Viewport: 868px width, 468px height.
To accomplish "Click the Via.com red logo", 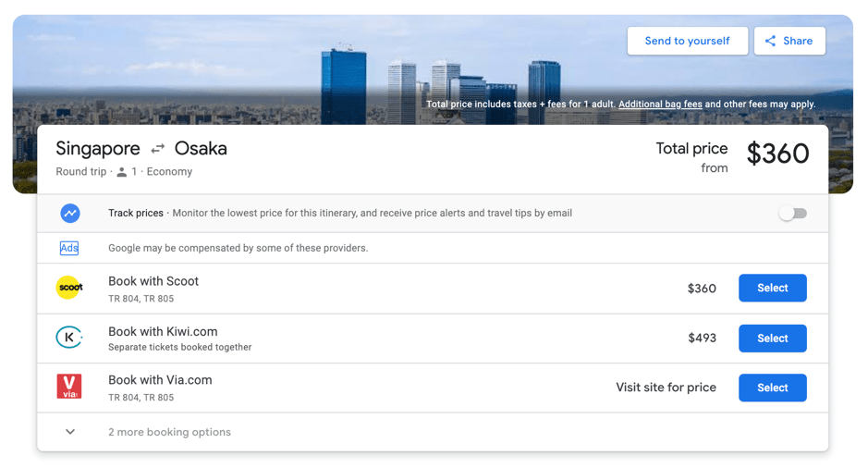I will 69,388.
